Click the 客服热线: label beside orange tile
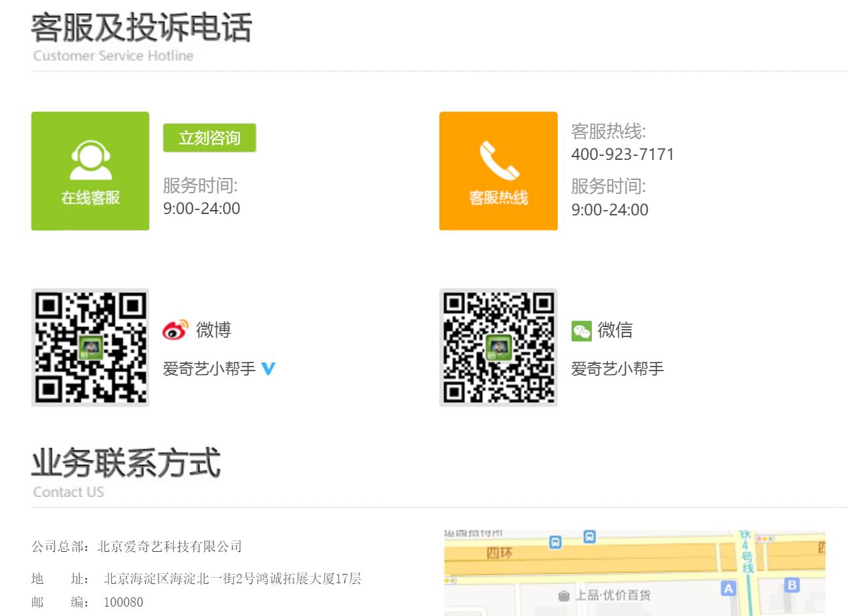This screenshot has width=866, height=616. click(x=609, y=131)
